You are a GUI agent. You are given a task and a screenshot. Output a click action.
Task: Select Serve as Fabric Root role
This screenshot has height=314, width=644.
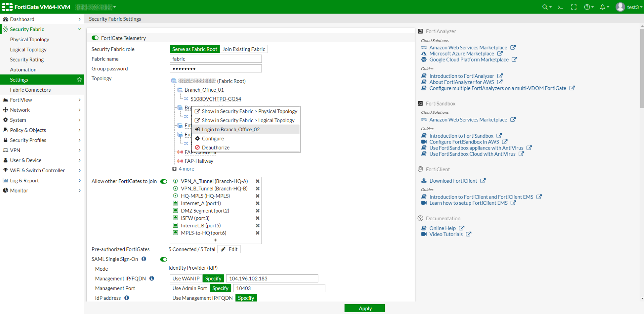pos(195,49)
